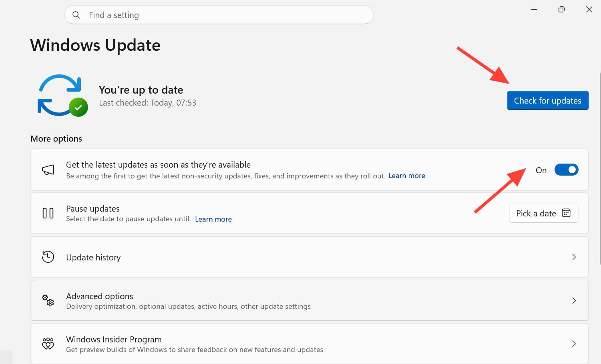Click the Be among the first description text
This screenshot has height=364, width=601.
(225, 176)
